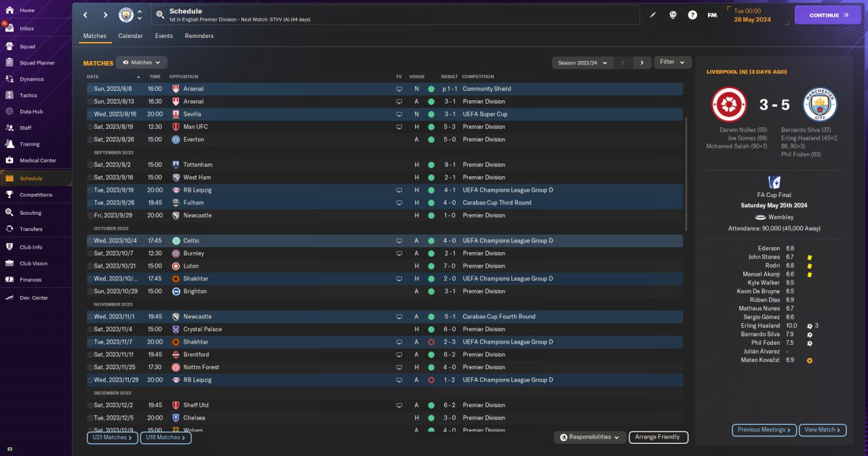The image size is (868, 456).
Task: Toggle the circle on the Tue, 2023/9/19 row
Action: (x=90, y=190)
